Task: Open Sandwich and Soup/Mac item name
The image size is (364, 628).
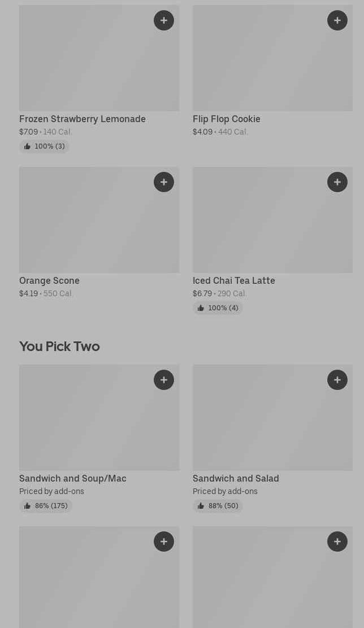Action: 73,479
